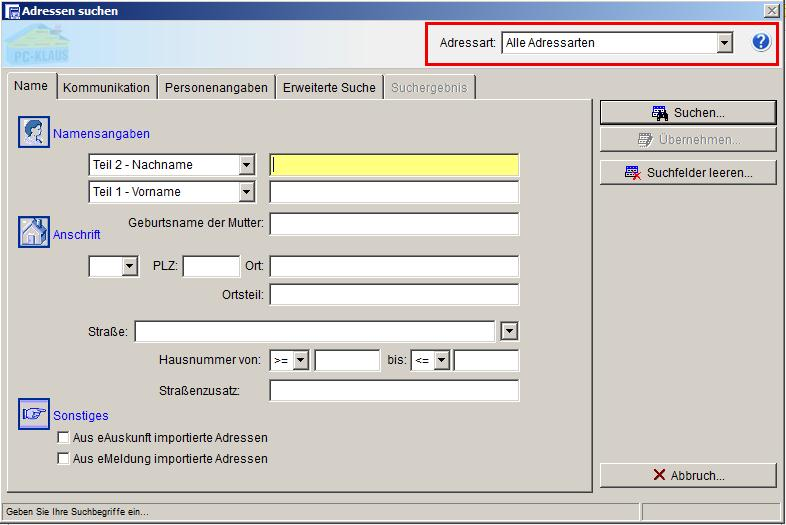Screen dimensions: 786x525
Task: Open the Straße dropdown arrow
Action: pyautogui.click(x=509, y=331)
